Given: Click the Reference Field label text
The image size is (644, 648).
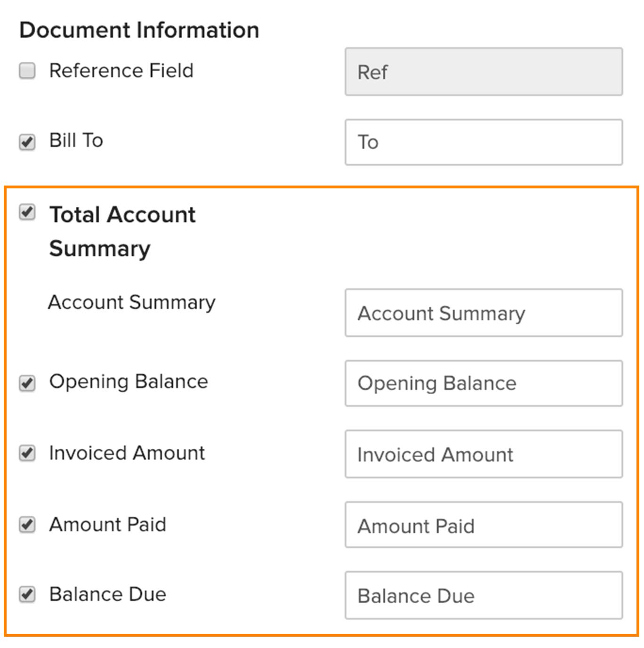Looking at the screenshot, I should tap(121, 71).
